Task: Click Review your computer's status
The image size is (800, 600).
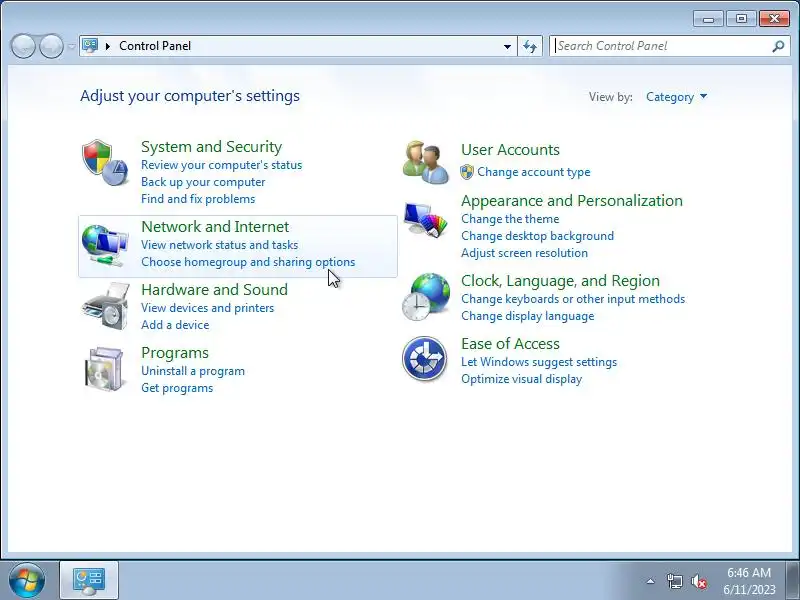Action: tap(221, 165)
